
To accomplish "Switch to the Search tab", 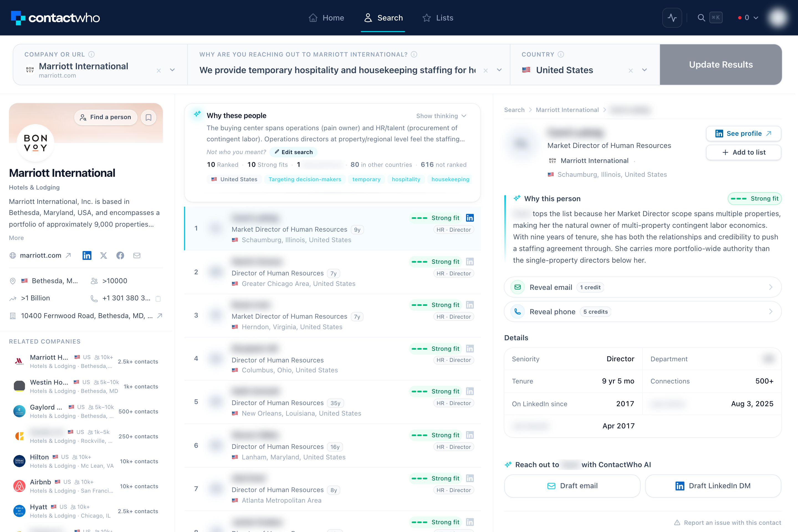I will point(383,18).
